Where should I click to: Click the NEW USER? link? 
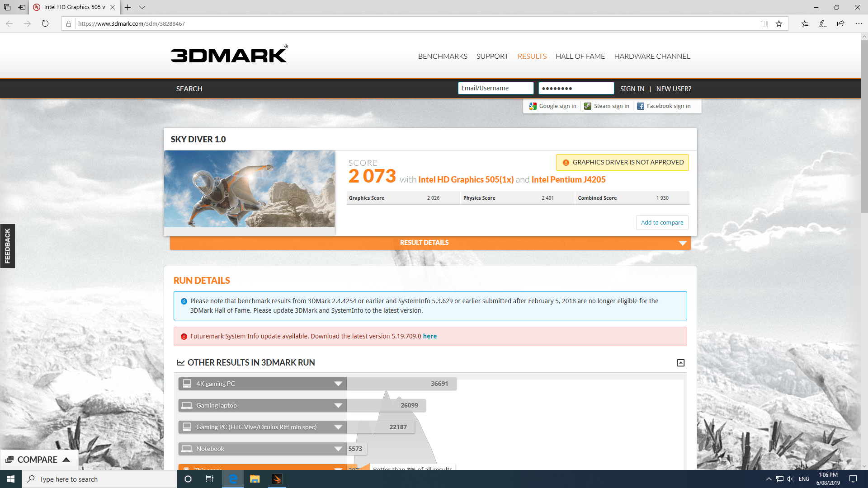coord(674,89)
